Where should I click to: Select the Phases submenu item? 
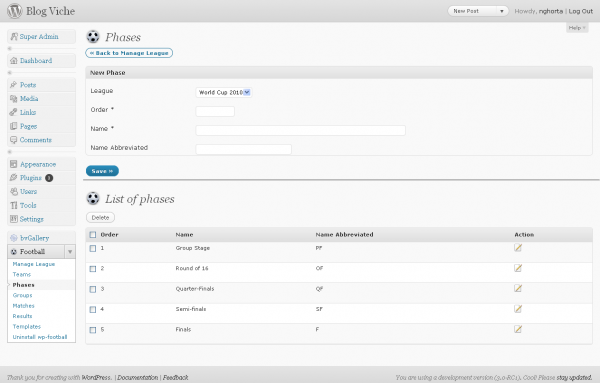coord(23,285)
